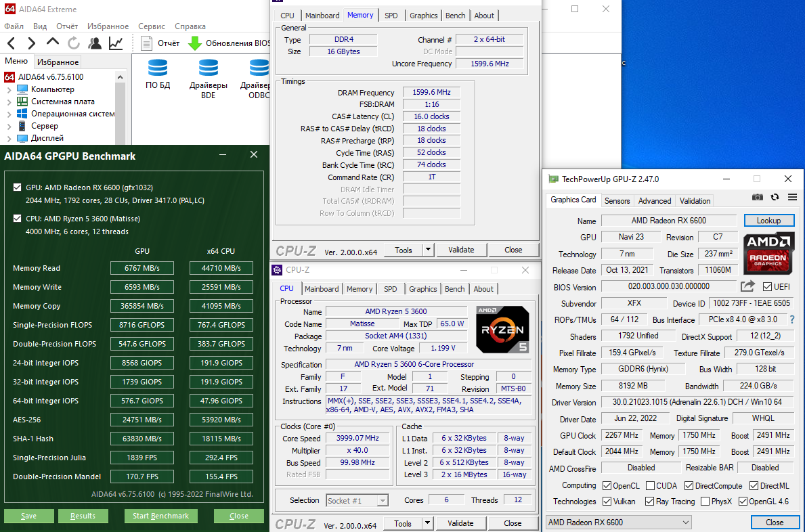
Task: Click GPU-Z refresh icon
Action: pos(775,197)
